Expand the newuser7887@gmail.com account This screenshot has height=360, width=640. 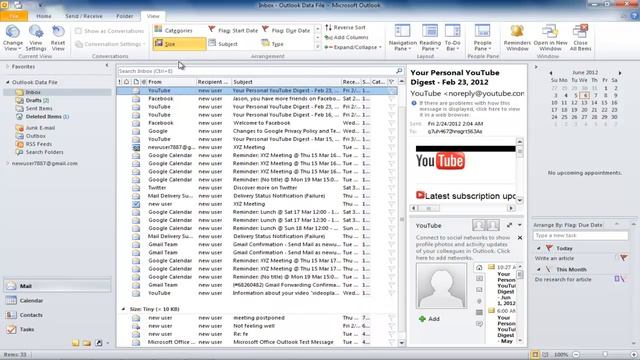point(7,163)
